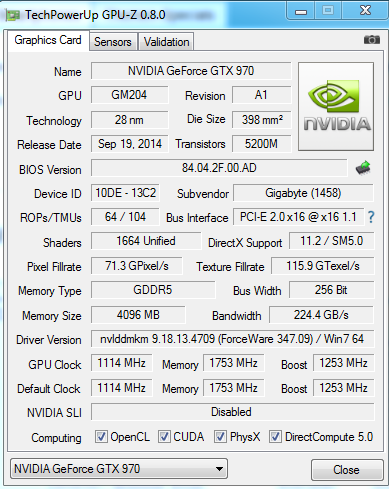
Task: Click the Memory value in Default Clock row
Action: coord(233,388)
